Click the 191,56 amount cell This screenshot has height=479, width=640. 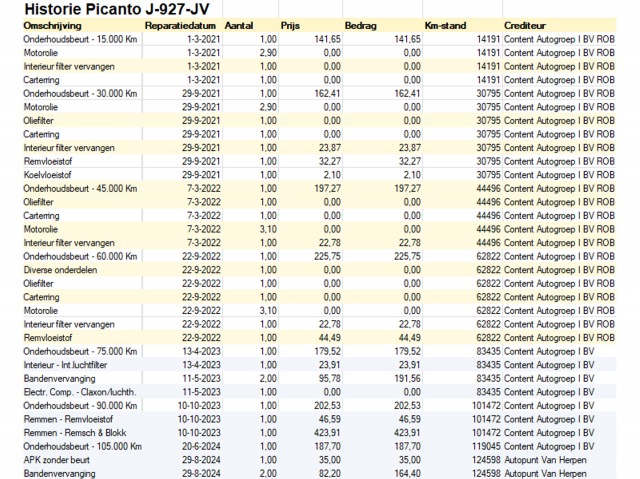tap(404, 378)
